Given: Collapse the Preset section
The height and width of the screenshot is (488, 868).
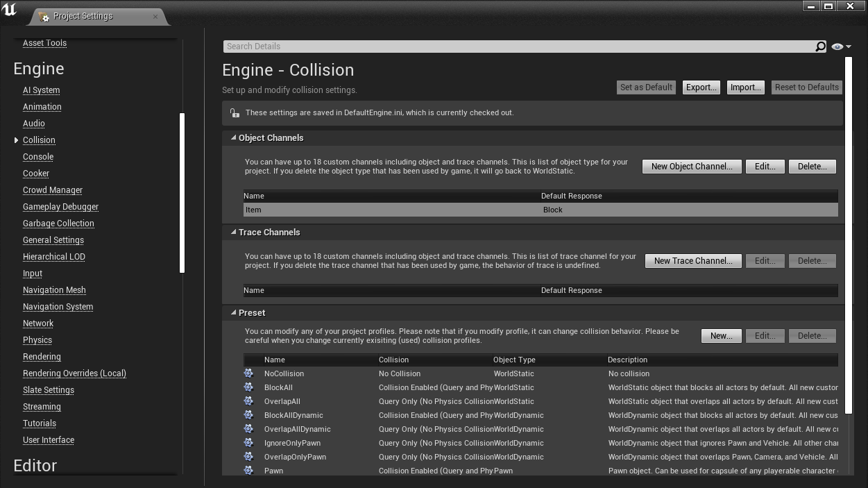Looking at the screenshot, I should tap(234, 312).
